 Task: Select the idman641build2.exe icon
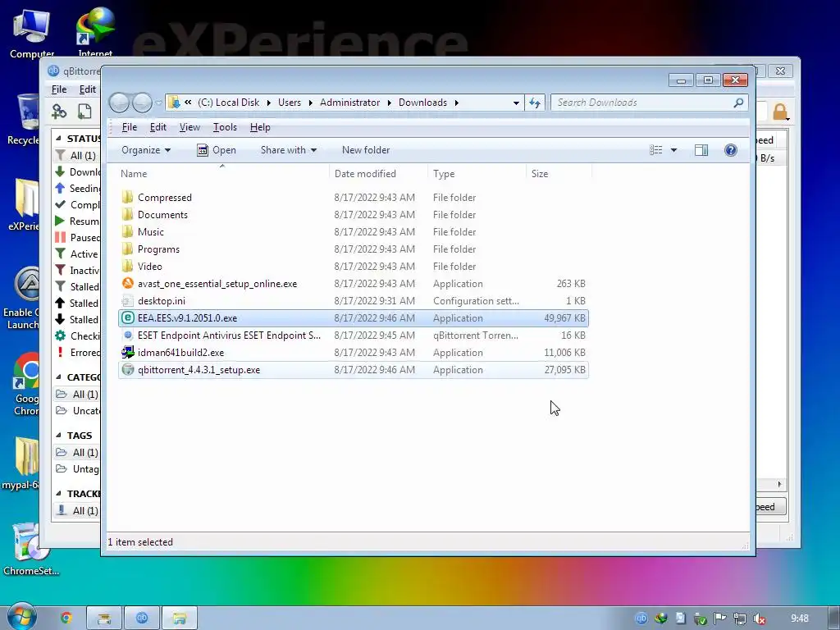point(127,353)
